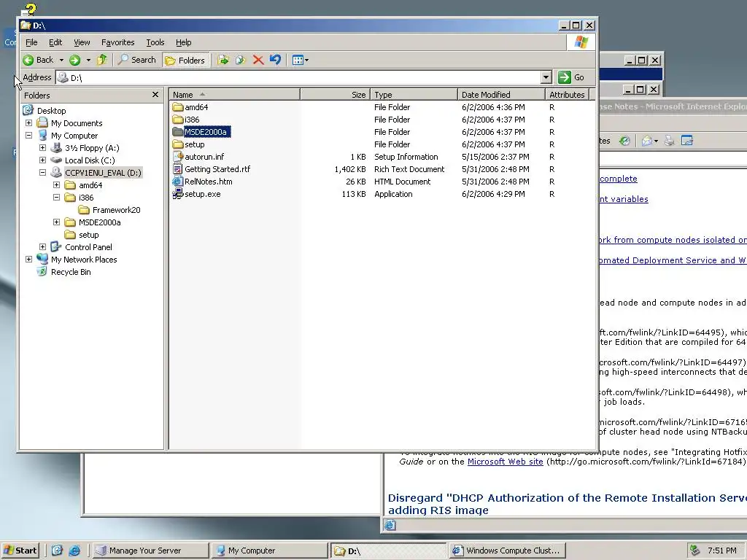Viewport: 747px width, 560px height.
Task: Expand My Documents in the tree
Action: (x=28, y=122)
